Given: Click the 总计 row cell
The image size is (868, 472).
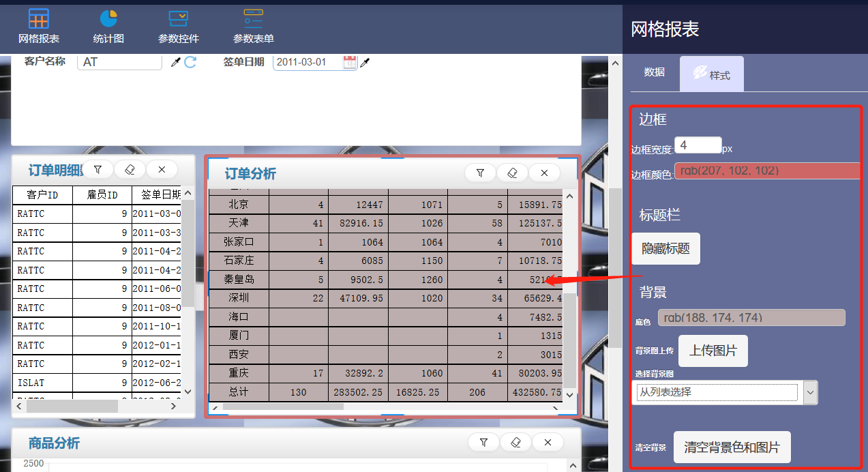Looking at the screenshot, I should 239,392.
